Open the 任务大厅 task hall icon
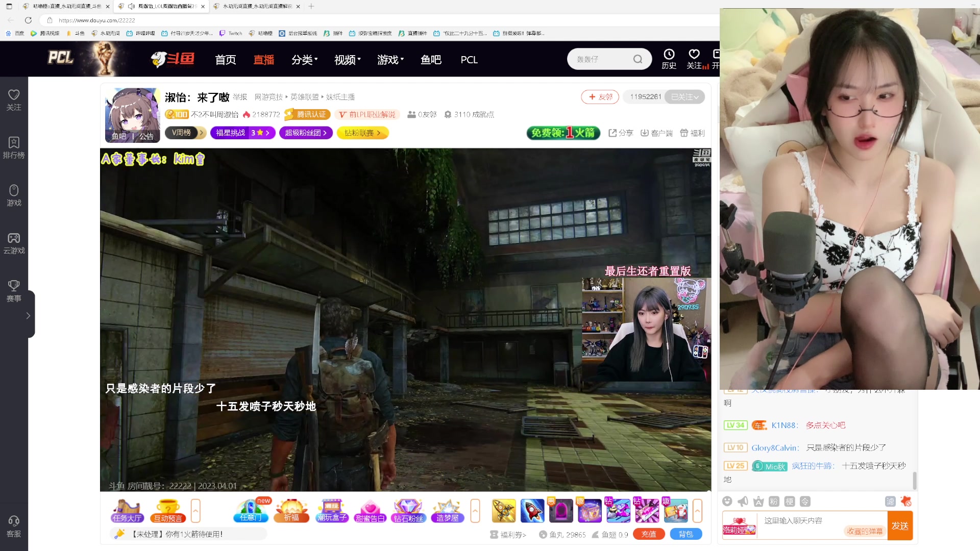This screenshot has width=980, height=551. pyautogui.click(x=127, y=510)
